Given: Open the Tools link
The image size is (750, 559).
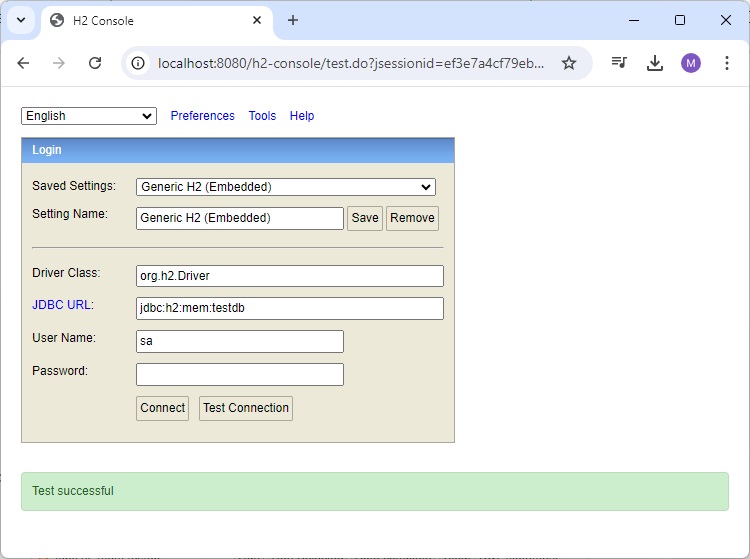Looking at the screenshot, I should click(x=262, y=116).
